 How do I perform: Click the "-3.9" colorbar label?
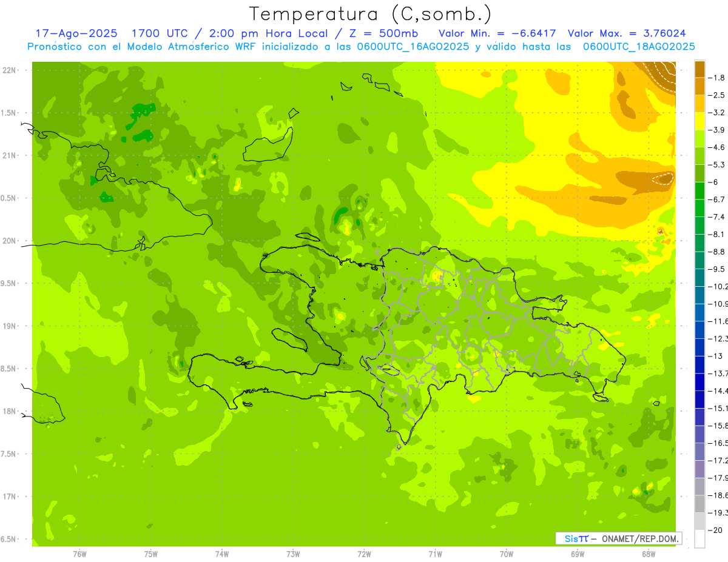pyautogui.click(x=718, y=130)
